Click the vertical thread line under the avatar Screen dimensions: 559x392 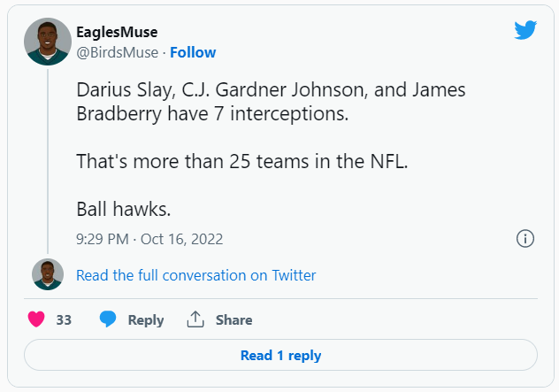tap(48, 159)
